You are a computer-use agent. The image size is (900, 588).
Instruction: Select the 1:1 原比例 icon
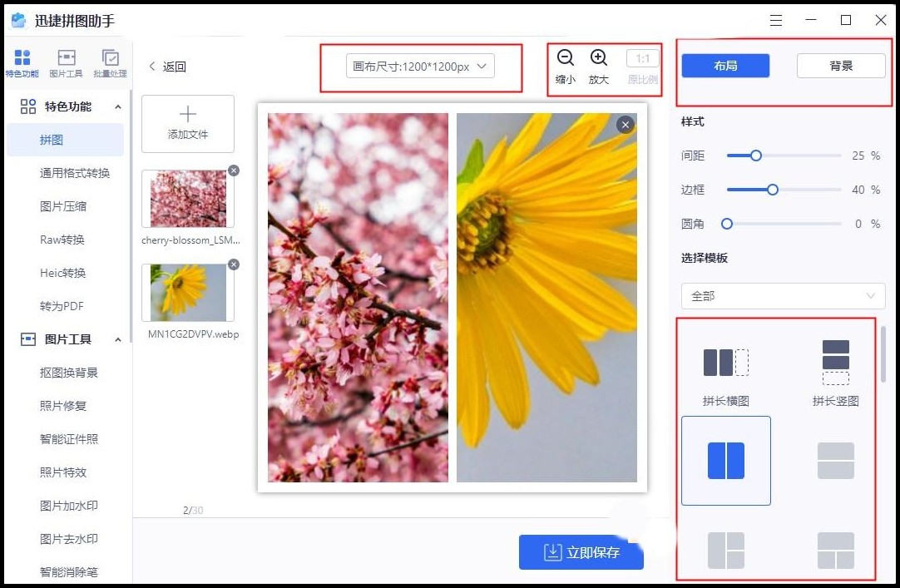641,58
